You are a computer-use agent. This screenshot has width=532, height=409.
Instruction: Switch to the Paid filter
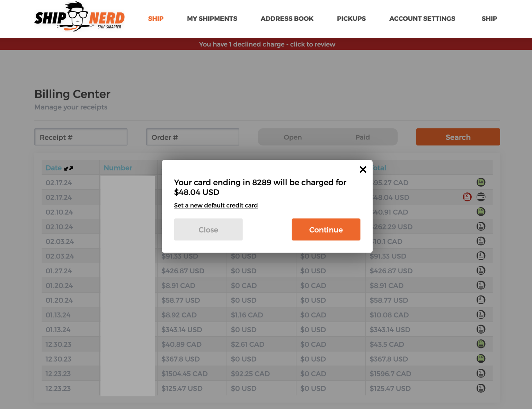pyautogui.click(x=363, y=137)
